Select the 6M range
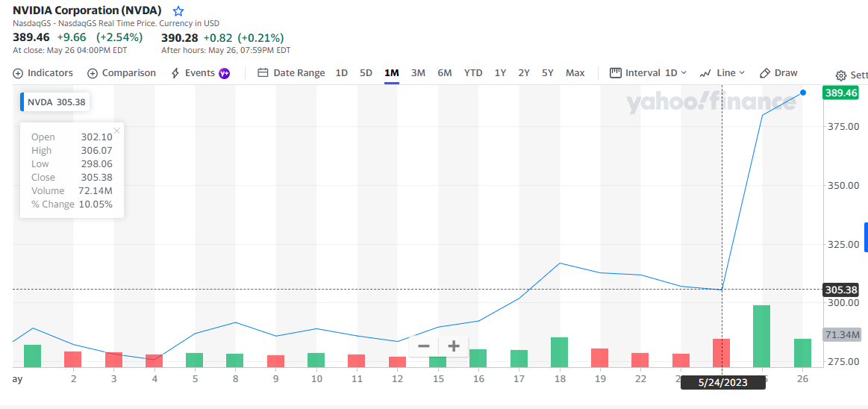The height and width of the screenshot is (409, 868). 445,73
